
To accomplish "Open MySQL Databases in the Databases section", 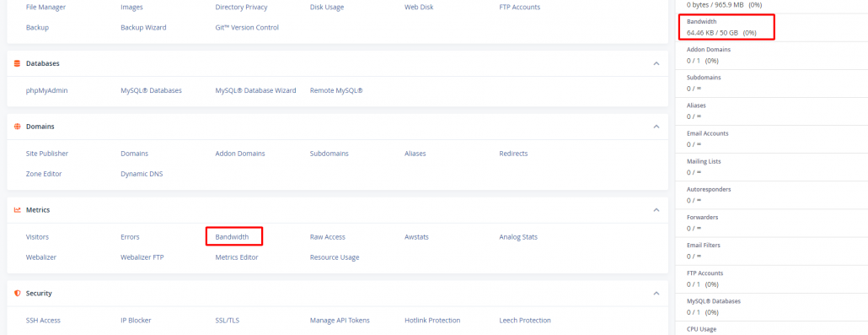I will coord(151,90).
